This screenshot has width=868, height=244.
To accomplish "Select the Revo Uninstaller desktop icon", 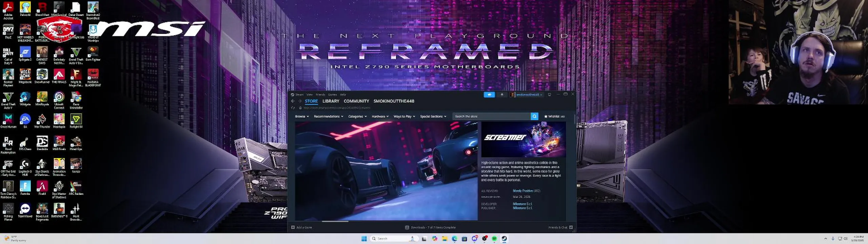I will pyautogui.click(x=76, y=100).
